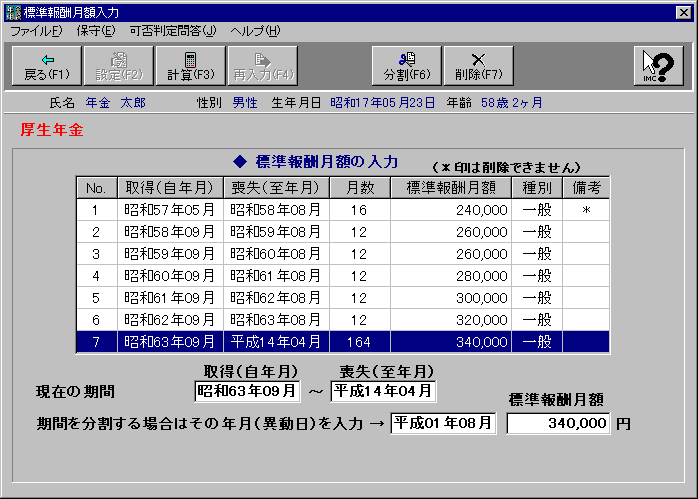698x499 pixels.
Task: Click the gender value 男性
Action: 245,103
